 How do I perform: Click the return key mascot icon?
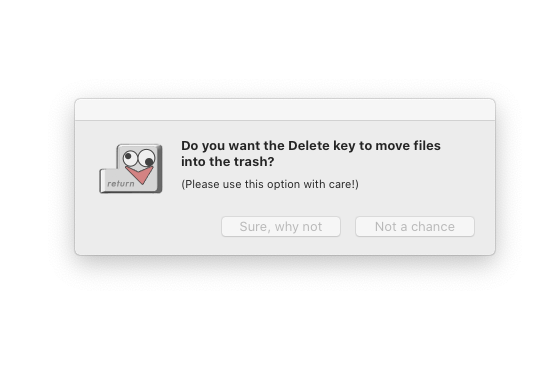coord(131,169)
